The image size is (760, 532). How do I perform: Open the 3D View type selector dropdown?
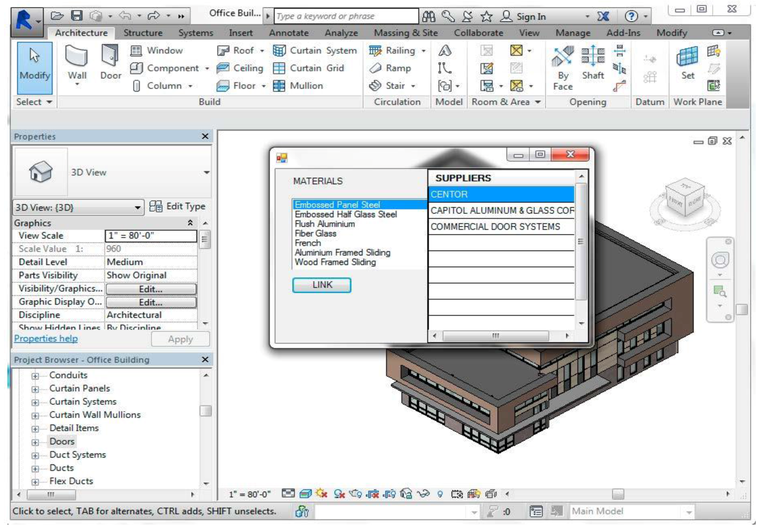point(207,172)
